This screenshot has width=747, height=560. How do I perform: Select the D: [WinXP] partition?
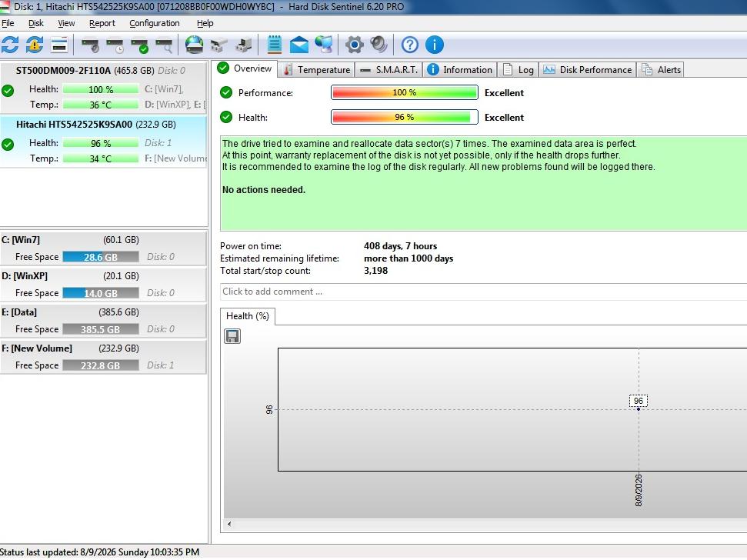103,285
